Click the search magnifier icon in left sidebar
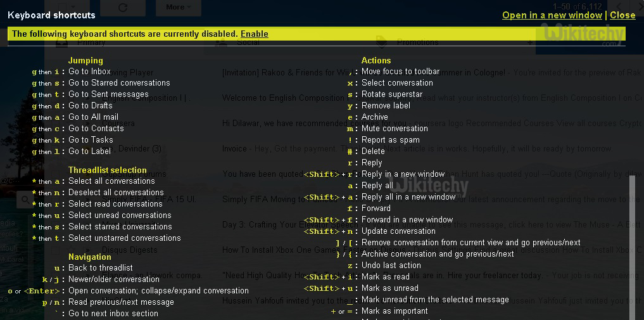 click(25, 199)
